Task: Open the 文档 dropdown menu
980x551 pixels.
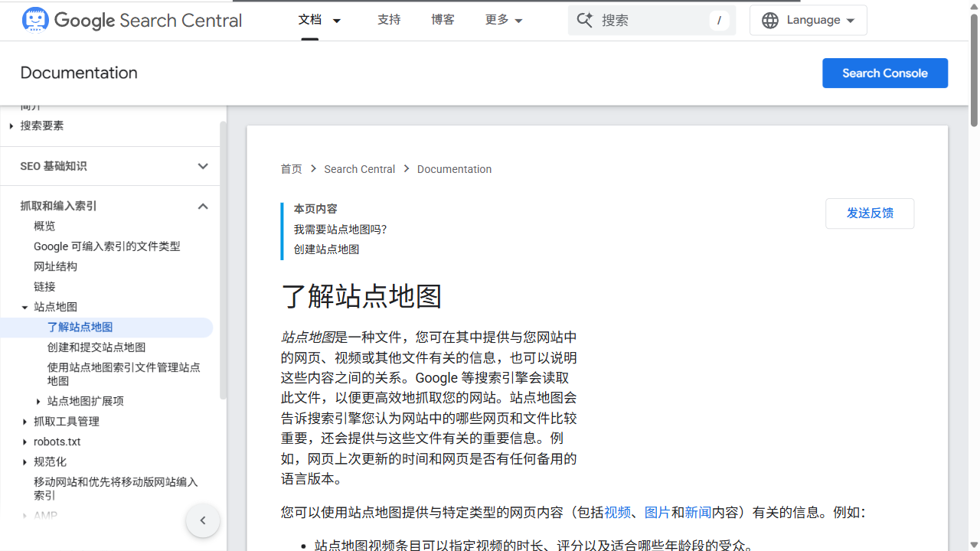Action: 318,20
